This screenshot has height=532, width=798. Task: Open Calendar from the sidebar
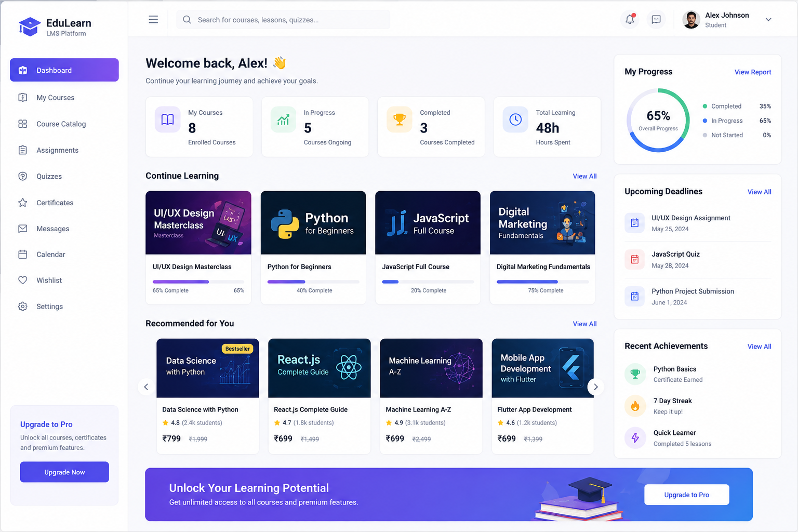[64, 255]
